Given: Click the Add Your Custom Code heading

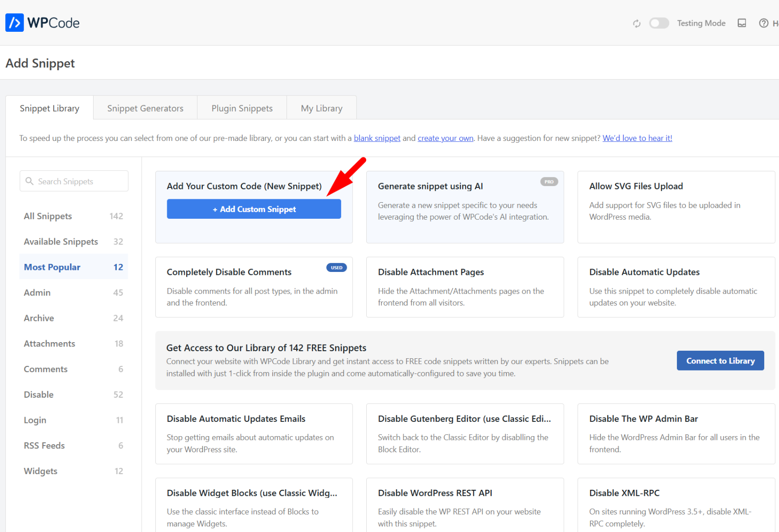Looking at the screenshot, I should coord(244,186).
